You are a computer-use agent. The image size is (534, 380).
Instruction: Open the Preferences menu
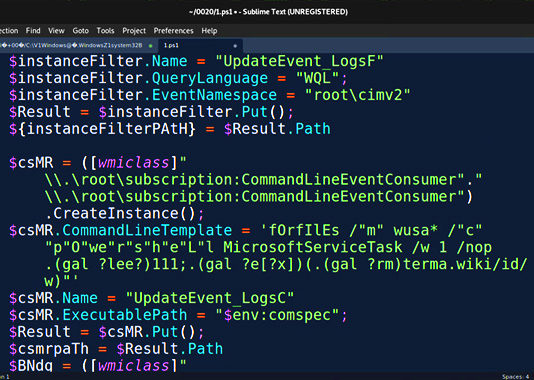tap(173, 31)
